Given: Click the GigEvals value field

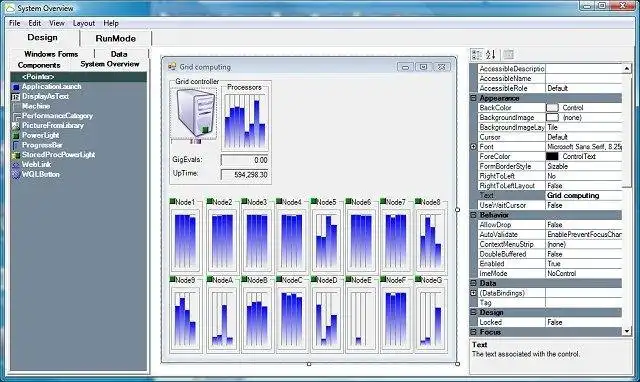Looking at the screenshot, I should (x=244, y=160).
